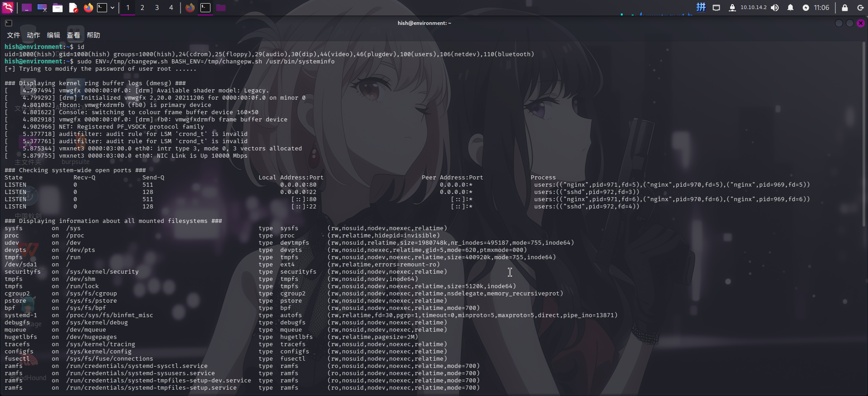
Task: Open the volume control speaker icon
Action: point(775,8)
